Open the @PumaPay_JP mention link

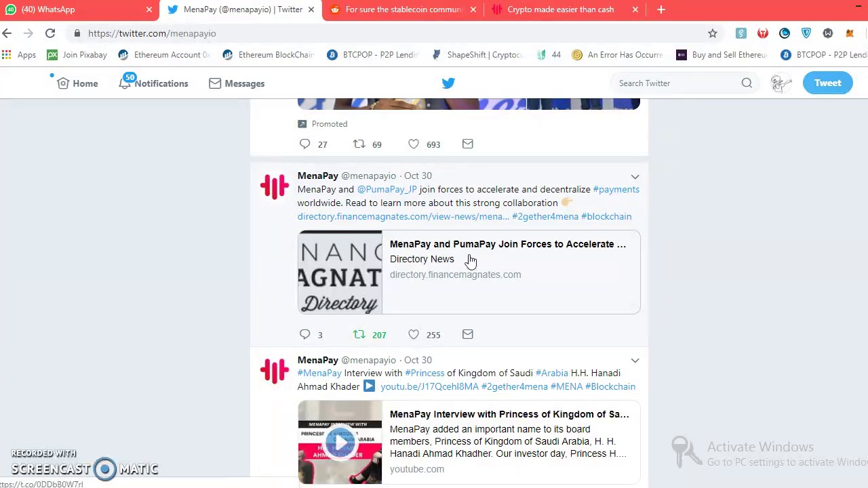point(387,189)
